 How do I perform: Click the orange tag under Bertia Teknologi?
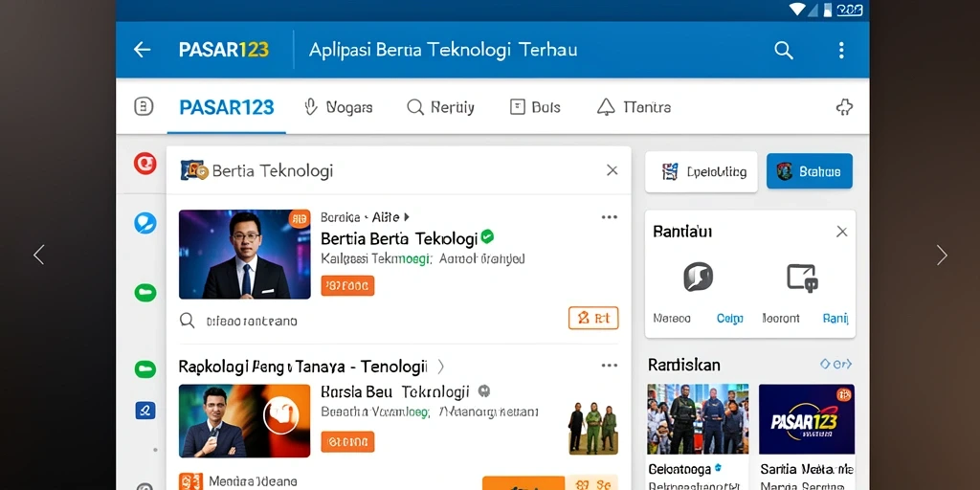click(347, 285)
